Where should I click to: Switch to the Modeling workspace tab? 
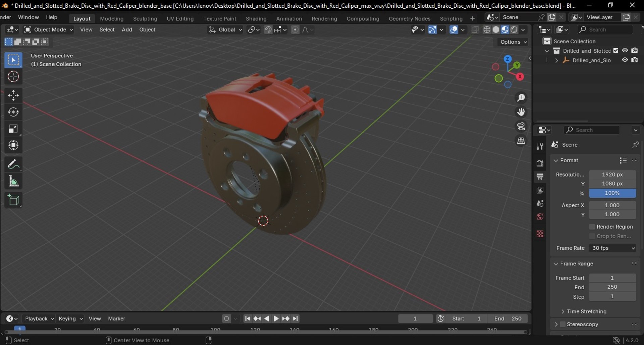(x=112, y=18)
